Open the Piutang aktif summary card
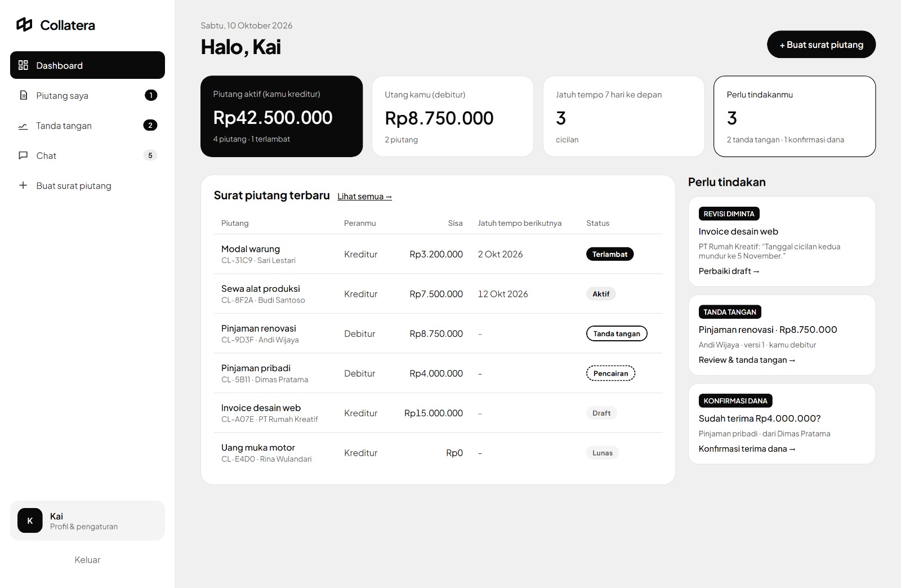 (282, 116)
